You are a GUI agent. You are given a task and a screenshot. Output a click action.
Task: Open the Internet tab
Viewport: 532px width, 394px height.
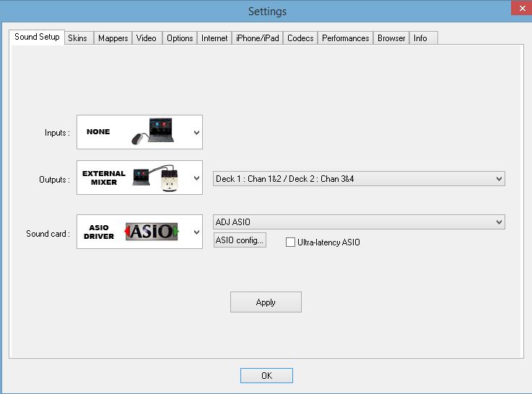(x=214, y=38)
